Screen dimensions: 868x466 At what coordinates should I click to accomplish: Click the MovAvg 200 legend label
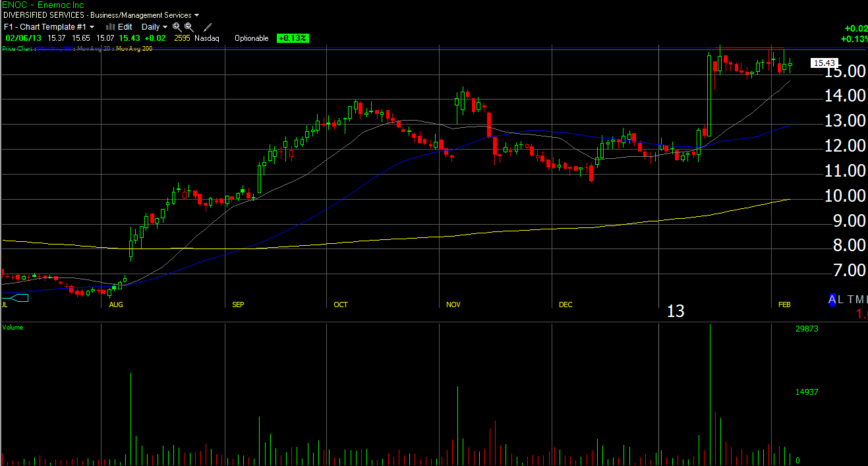click(x=134, y=49)
